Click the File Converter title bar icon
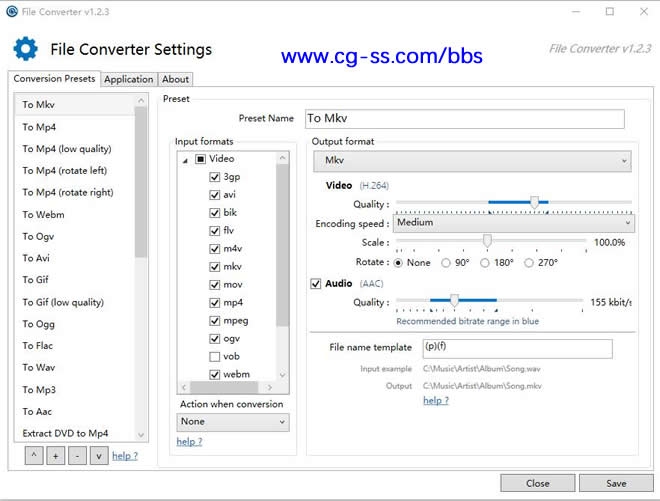660x501 pixels. click(x=11, y=12)
